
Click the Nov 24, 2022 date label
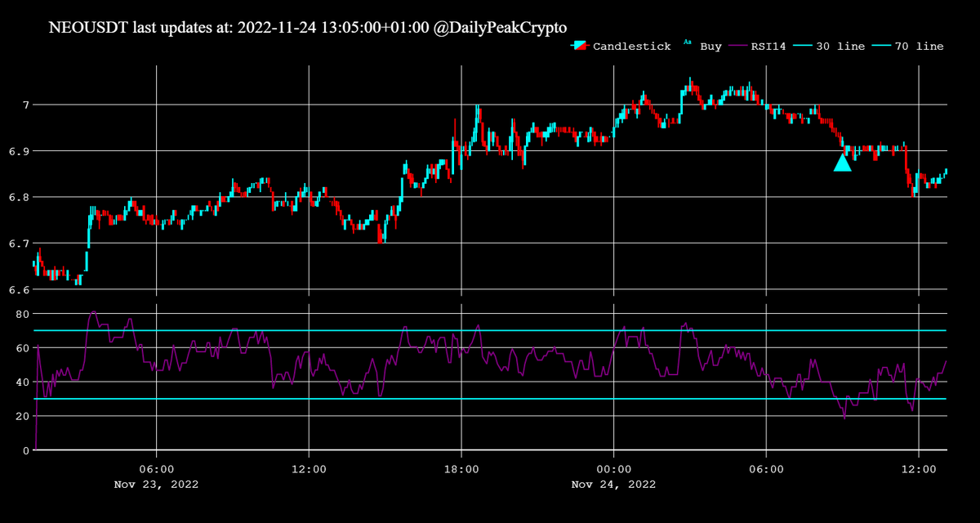(x=613, y=484)
